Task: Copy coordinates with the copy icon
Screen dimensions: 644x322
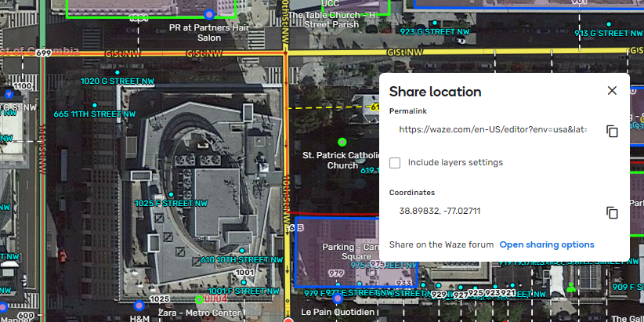Action: click(612, 213)
